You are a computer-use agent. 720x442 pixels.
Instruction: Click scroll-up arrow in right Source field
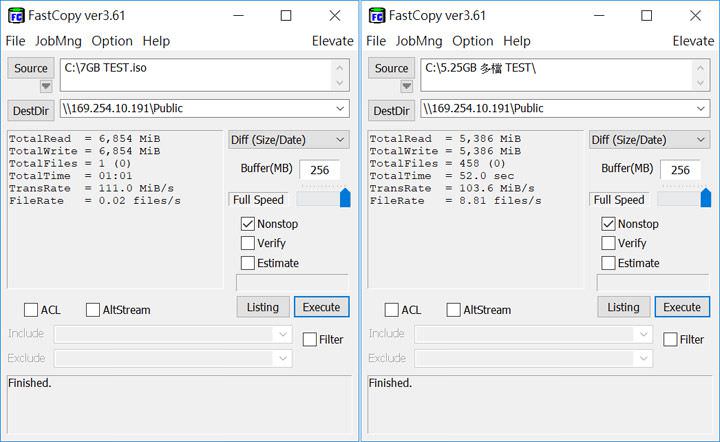pos(700,68)
